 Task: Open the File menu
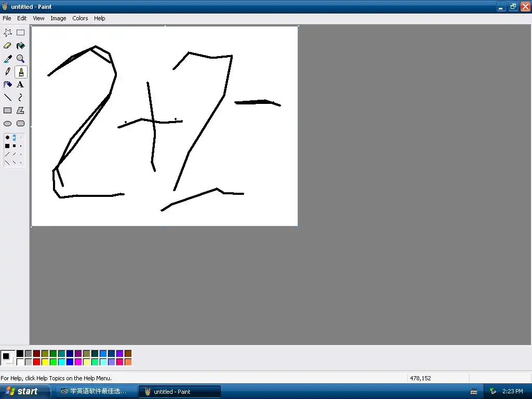7,18
